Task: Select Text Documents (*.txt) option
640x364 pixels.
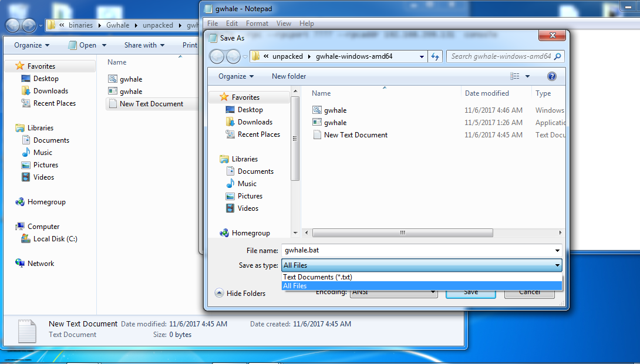Action: pos(422,277)
